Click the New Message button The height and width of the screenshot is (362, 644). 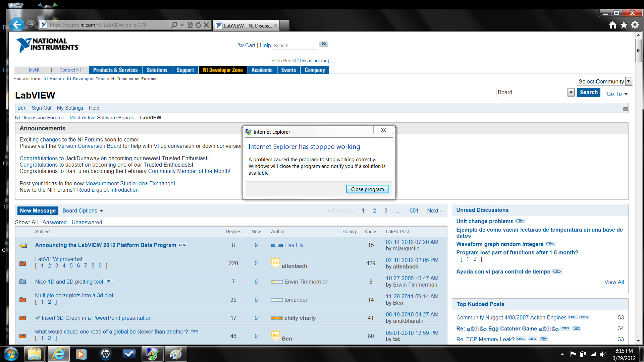38,211
